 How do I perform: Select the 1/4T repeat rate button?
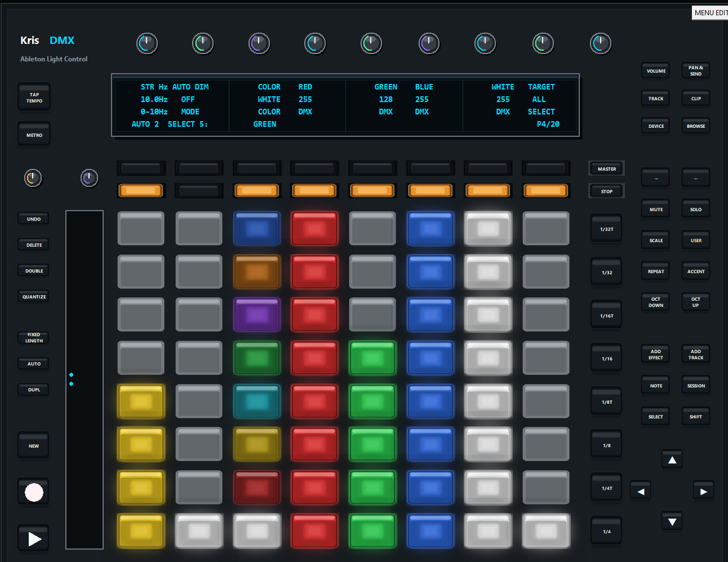tap(606, 488)
